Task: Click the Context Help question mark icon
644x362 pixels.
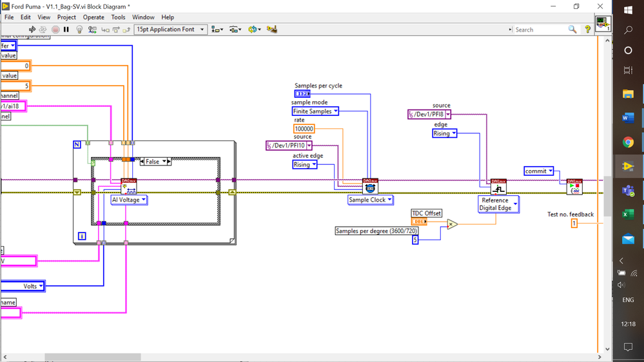Action: [x=588, y=30]
